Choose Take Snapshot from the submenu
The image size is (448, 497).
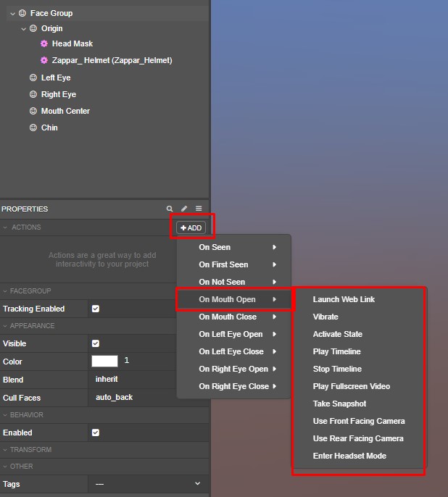click(x=339, y=404)
